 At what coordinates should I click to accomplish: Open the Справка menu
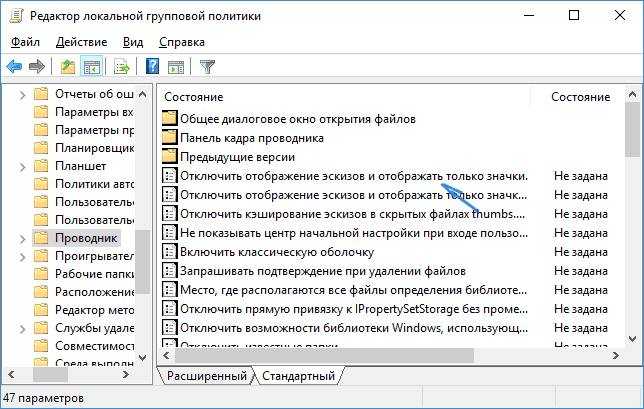182,42
